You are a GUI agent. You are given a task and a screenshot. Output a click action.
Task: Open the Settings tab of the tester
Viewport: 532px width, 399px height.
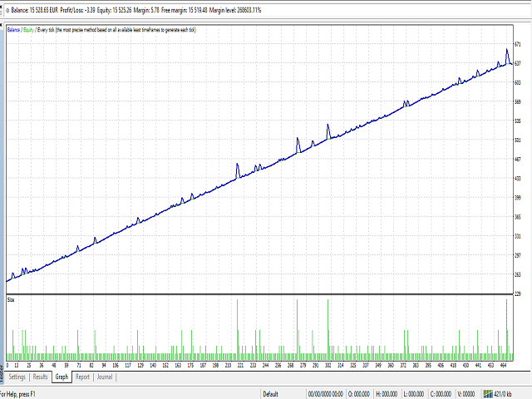[17, 377]
